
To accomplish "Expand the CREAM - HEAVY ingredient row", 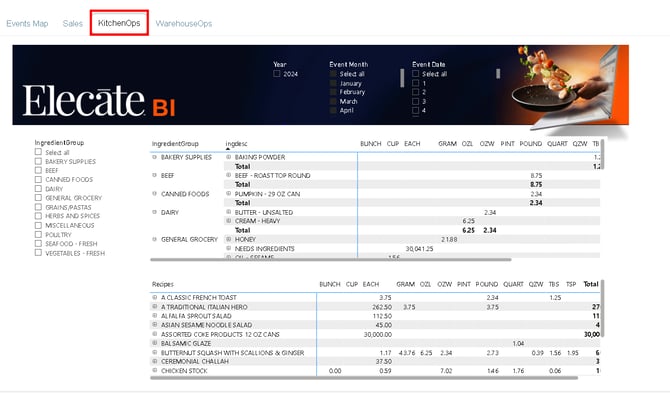I will point(229,221).
